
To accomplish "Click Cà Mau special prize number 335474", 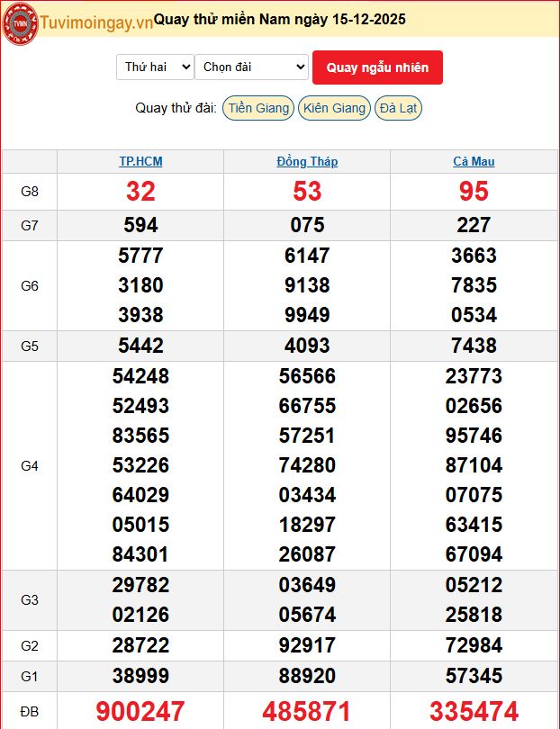I will [474, 711].
